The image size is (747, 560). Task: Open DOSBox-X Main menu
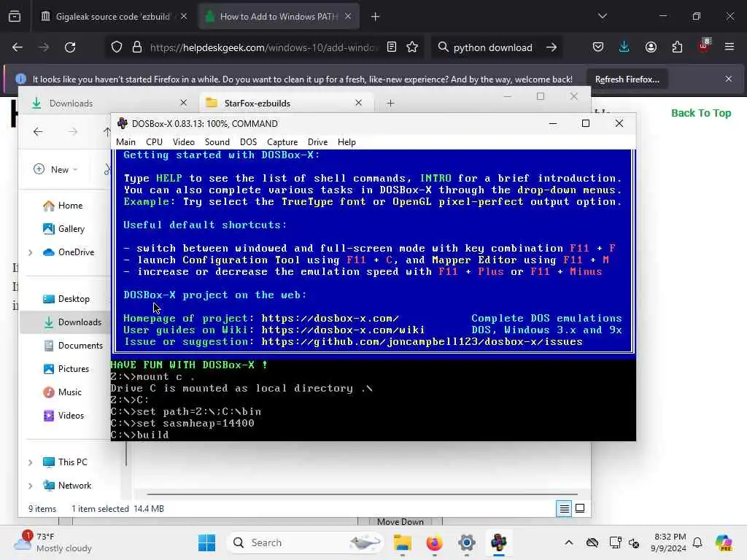(125, 142)
